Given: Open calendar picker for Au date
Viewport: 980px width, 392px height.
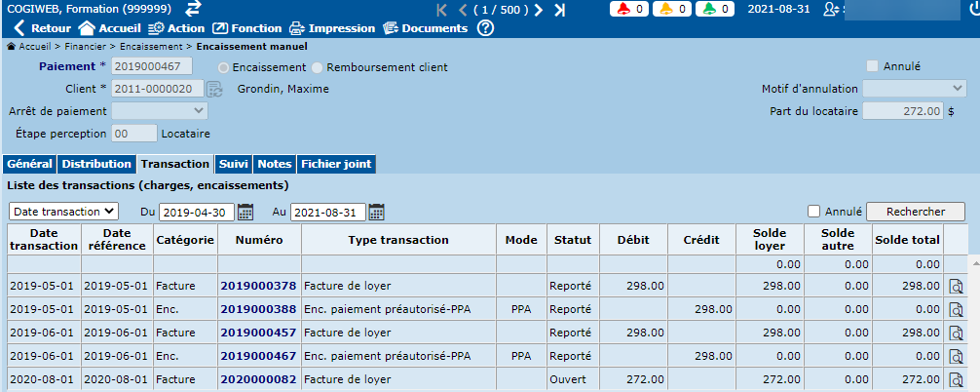Looking at the screenshot, I should 376,212.
